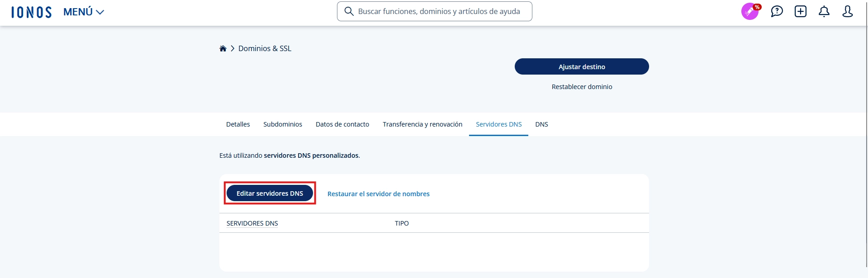Switch to the DNS tab

[x=541, y=124]
